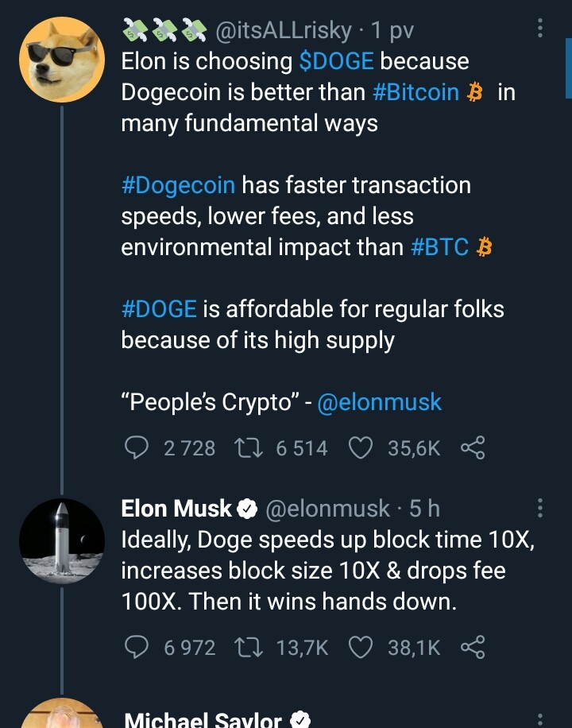Screen dimensions: 572x728
Task: Tap the #BTC hashtag
Action: [x=440, y=247]
